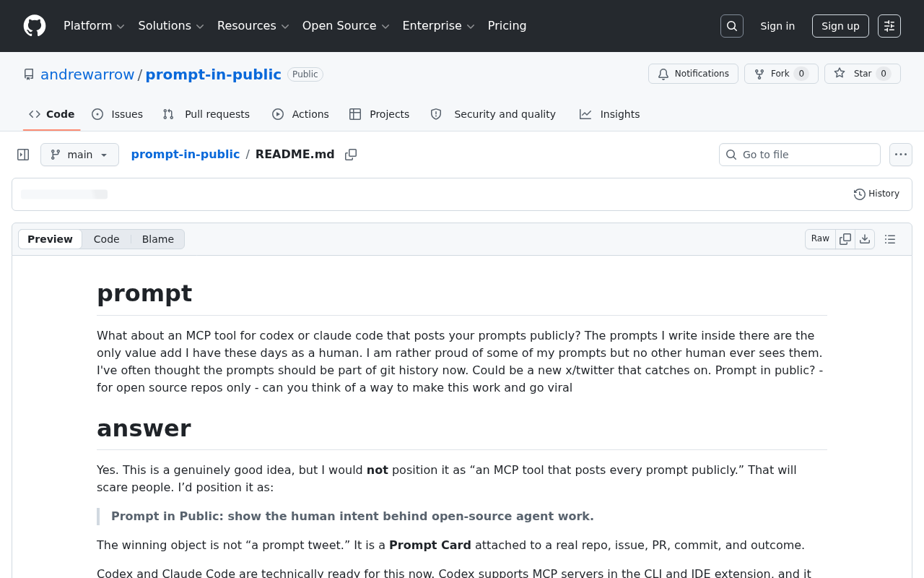924x578 pixels.
Task: View the file History
Action: [876, 194]
